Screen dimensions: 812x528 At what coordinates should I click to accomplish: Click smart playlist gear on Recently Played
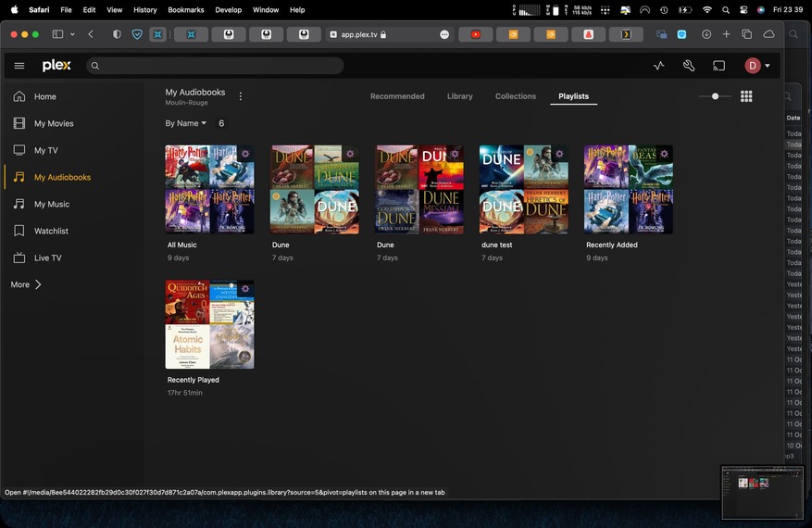[245, 289]
